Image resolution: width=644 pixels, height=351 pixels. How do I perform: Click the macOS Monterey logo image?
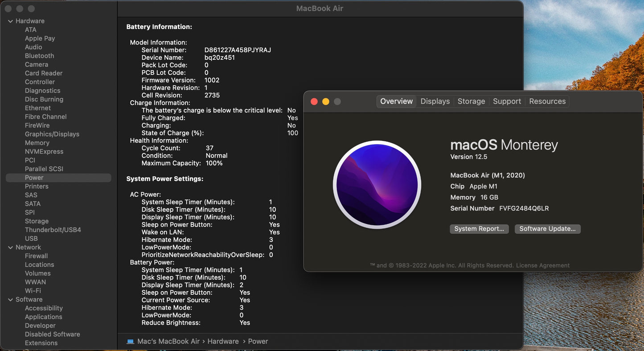pyautogui.click(x=377, y=185)
